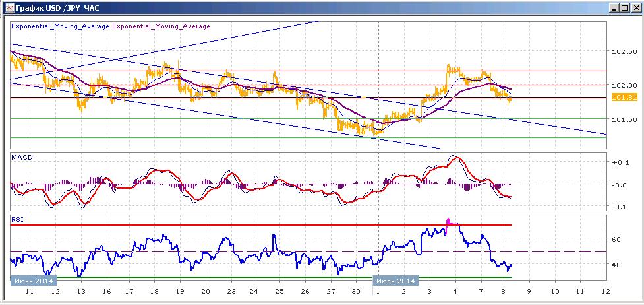The width and height of the screenshot is (644, 305).
Task: Minimize the USD/JPY chart window
Action: pyautogui.click(x=614, y=8)
